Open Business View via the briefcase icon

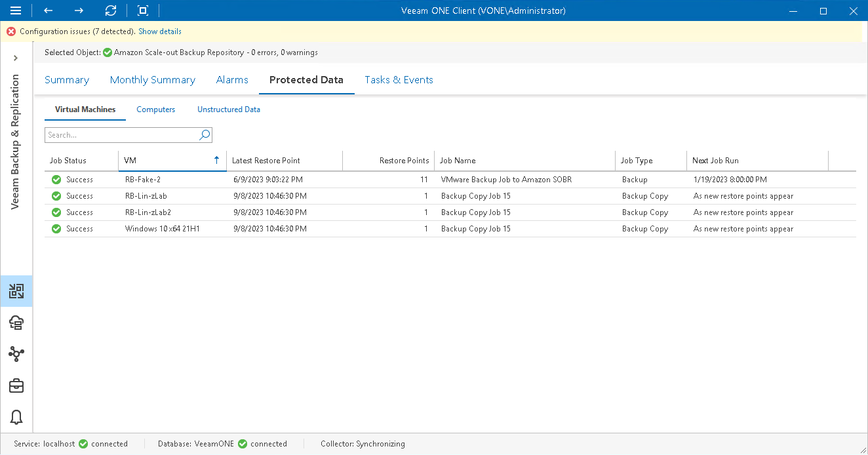[x=16, y=386]
